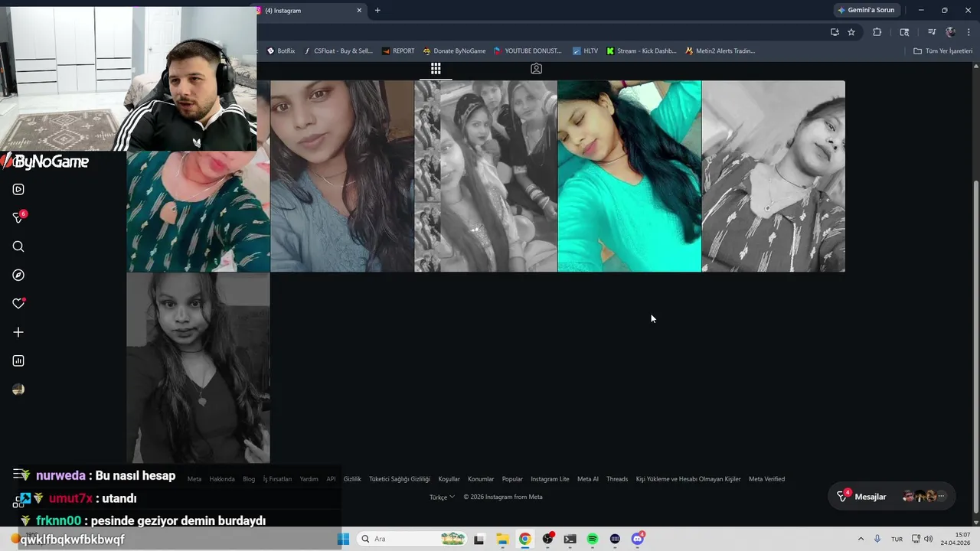
Task: Open the green patterned dress post
Action: 198,211
